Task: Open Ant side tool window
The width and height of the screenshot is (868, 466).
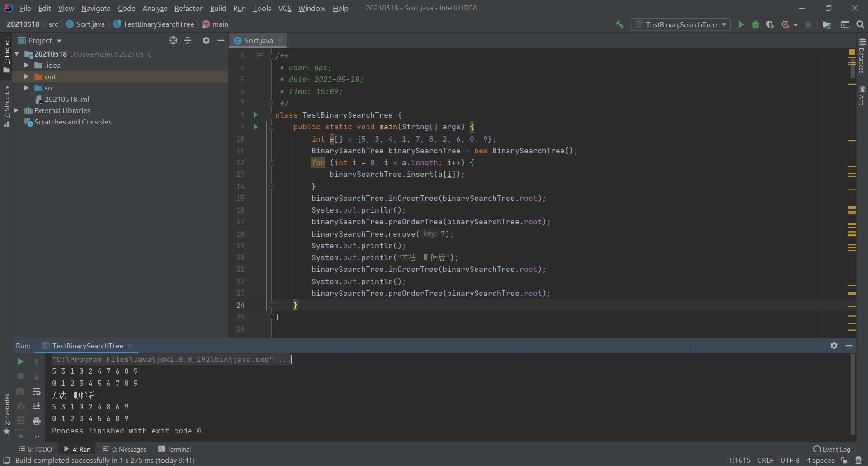Action: point(862,95)
